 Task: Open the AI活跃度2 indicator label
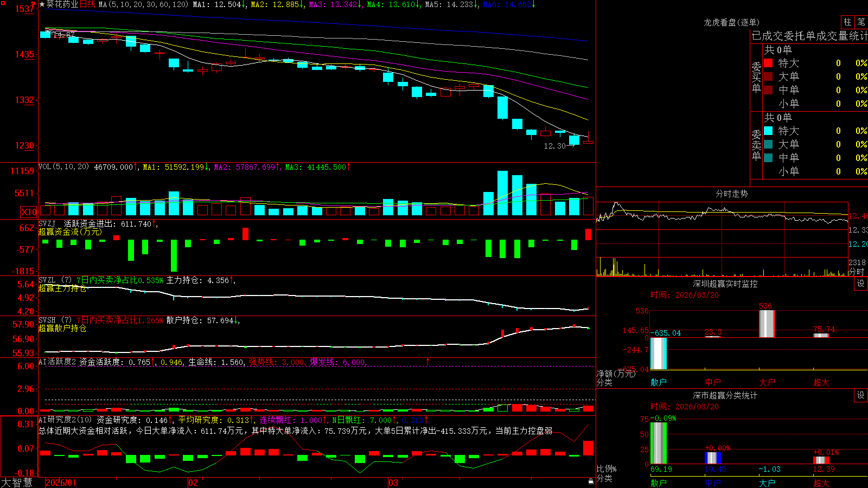[x=57, y=362]
